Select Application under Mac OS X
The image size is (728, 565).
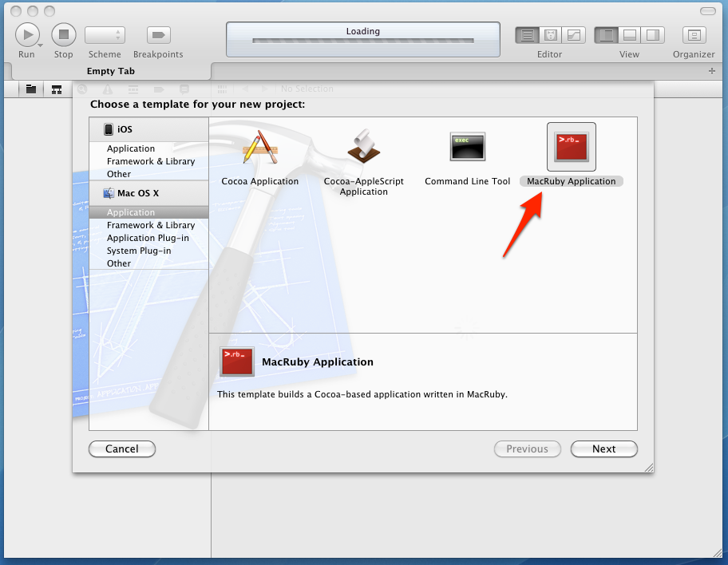click(148, 212)
